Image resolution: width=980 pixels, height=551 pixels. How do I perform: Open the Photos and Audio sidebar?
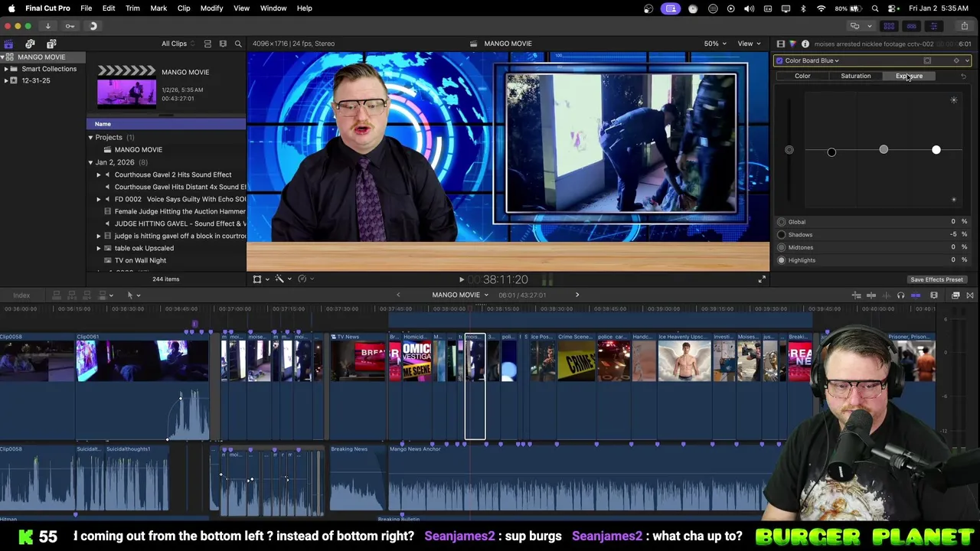click(30, 44)
